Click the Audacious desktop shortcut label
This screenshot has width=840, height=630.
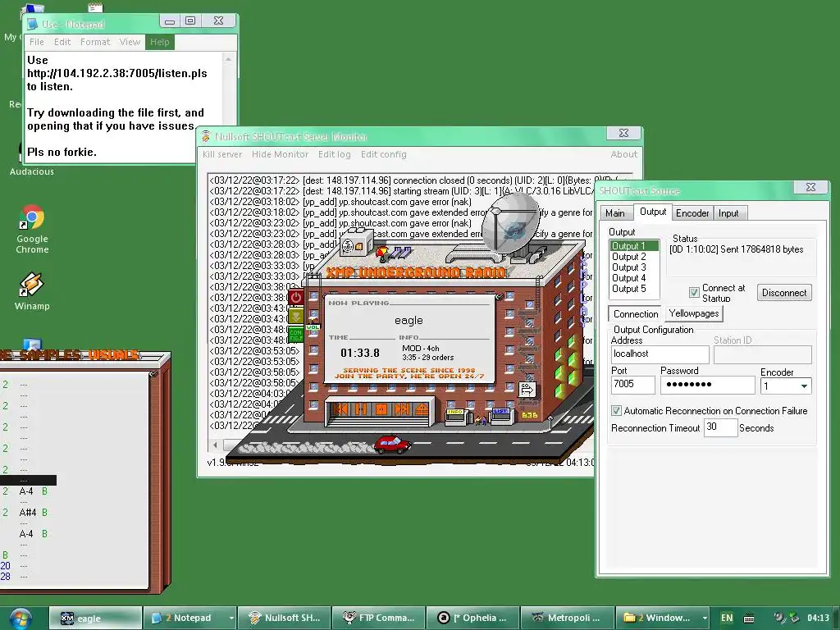pos(32,171)
